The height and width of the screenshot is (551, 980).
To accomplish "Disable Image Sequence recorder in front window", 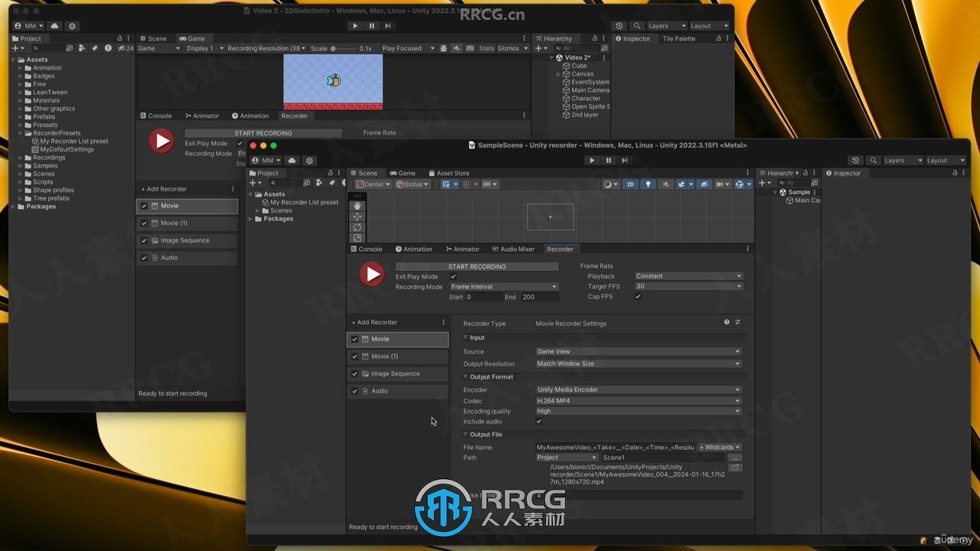I will pos(354,373).
